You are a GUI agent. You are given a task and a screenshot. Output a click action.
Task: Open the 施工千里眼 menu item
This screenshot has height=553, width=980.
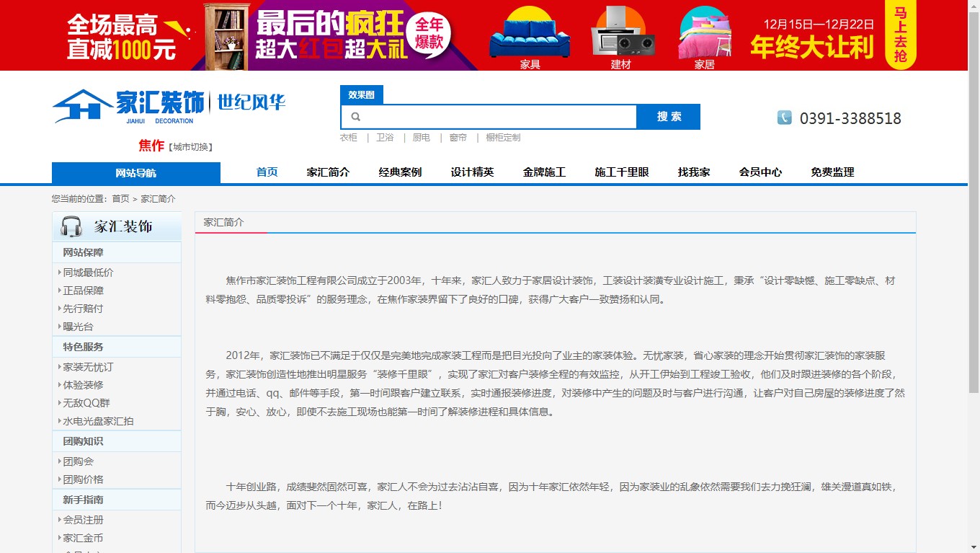[x=621, y=172]
